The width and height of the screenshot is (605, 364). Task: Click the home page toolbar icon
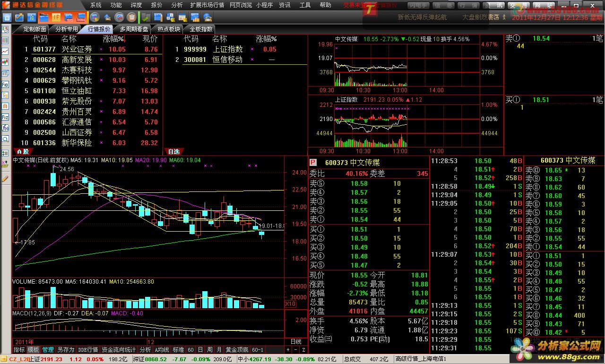[7, 17]
